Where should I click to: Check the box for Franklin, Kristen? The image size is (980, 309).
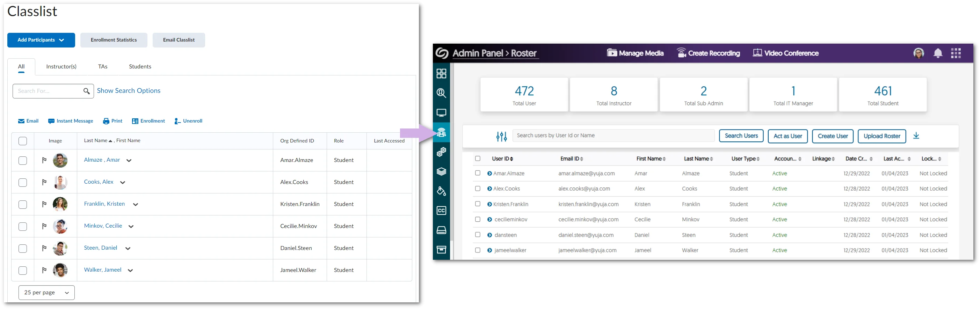pos(23,205)
